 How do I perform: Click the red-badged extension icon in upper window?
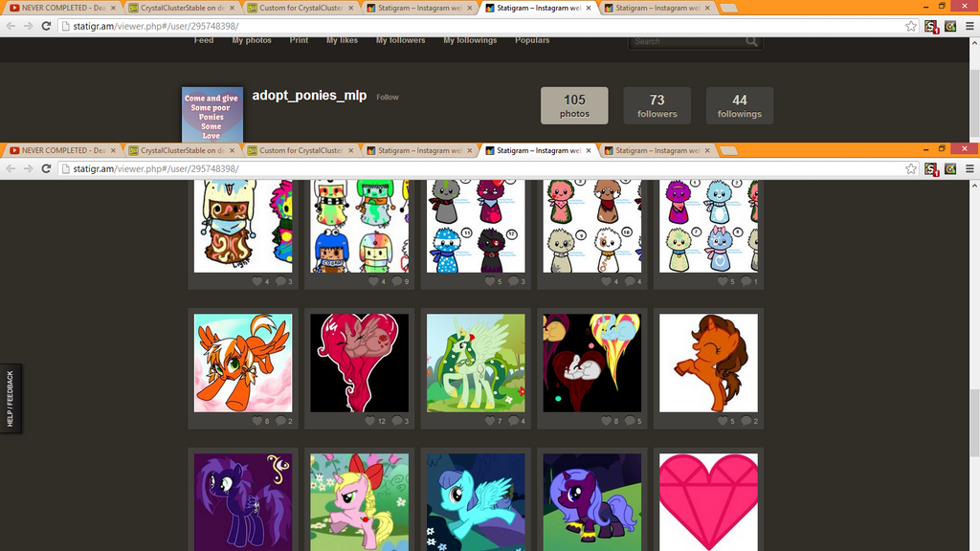coord(930,26)
